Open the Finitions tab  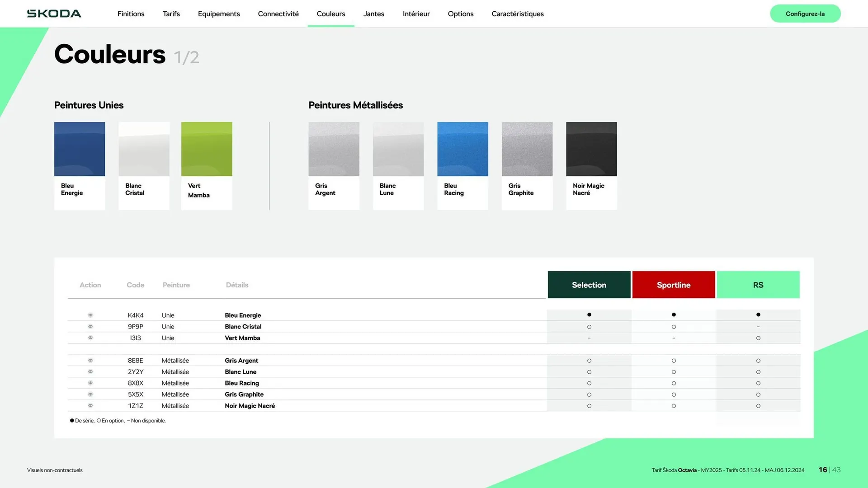[x=131, y=14]
